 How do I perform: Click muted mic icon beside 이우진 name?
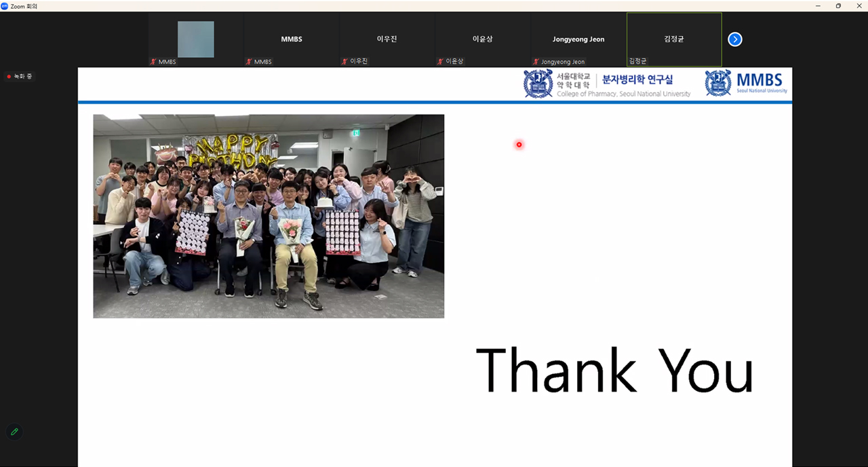[345, 62]
